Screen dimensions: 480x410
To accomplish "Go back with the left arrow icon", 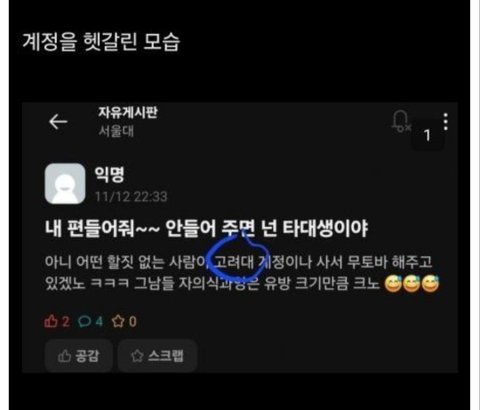I will click(58, 122).
